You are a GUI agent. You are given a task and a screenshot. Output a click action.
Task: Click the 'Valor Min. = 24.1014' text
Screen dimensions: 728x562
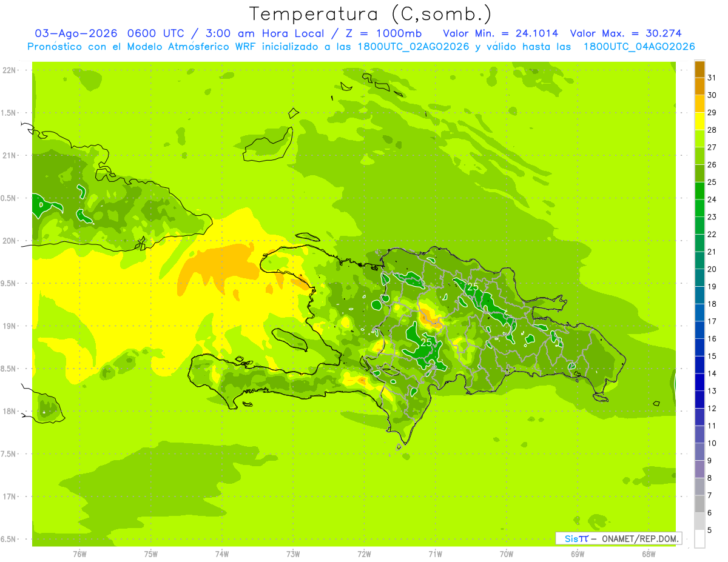(x=500, y=33)
